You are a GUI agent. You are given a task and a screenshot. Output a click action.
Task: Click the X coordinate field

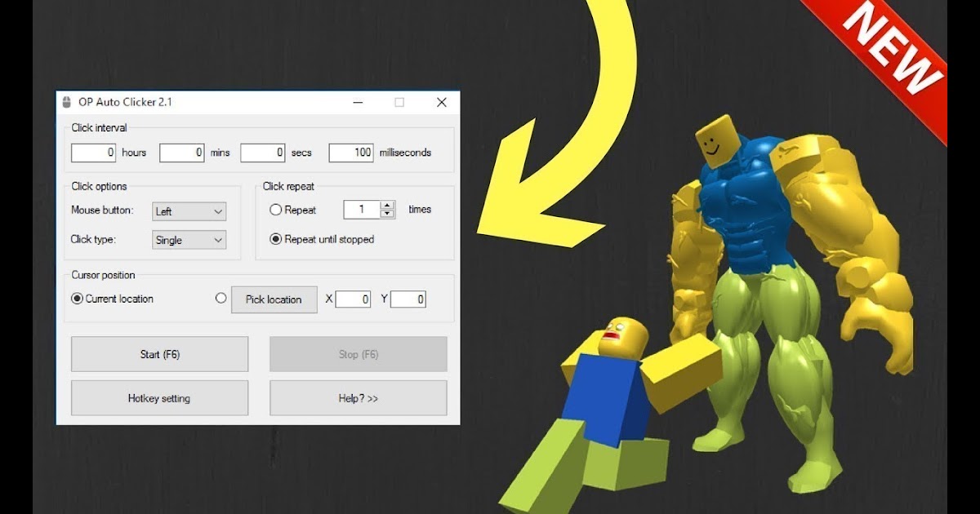pos(353,299)
